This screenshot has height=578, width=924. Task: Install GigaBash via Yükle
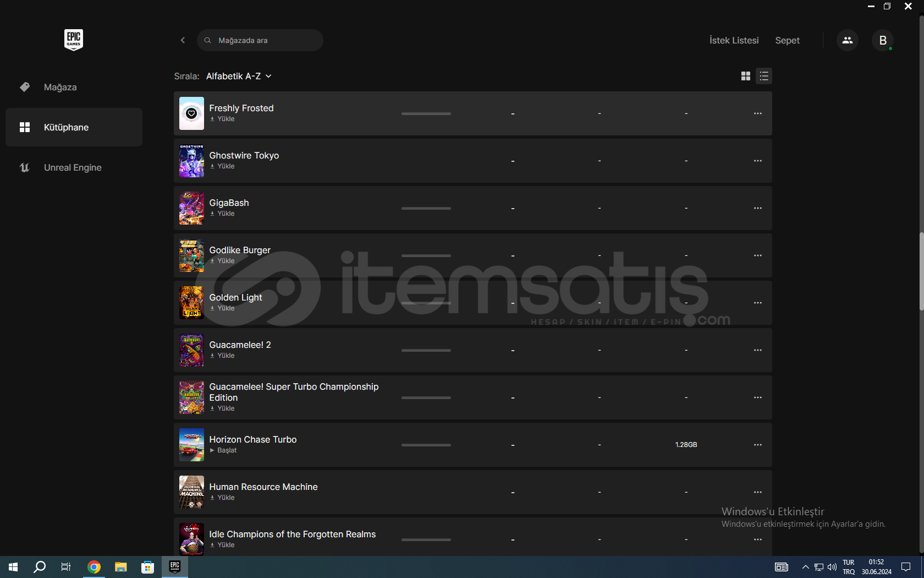222,214
